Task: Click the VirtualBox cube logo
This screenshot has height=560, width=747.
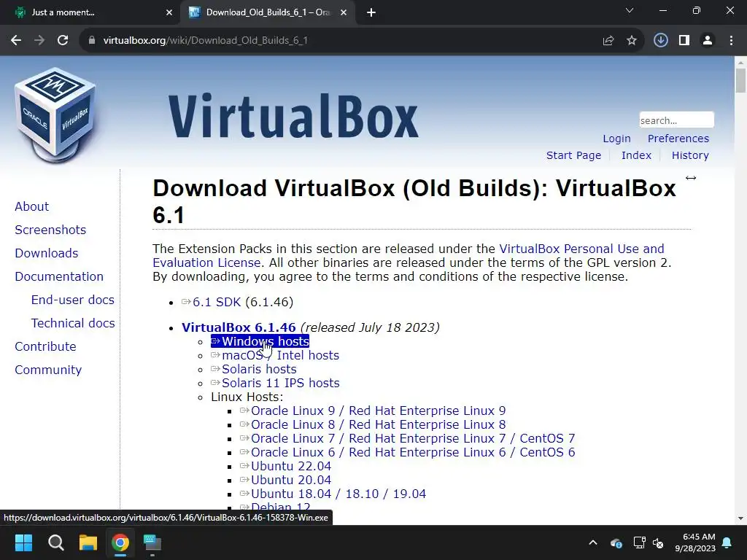Action: [x=55, y=114]
